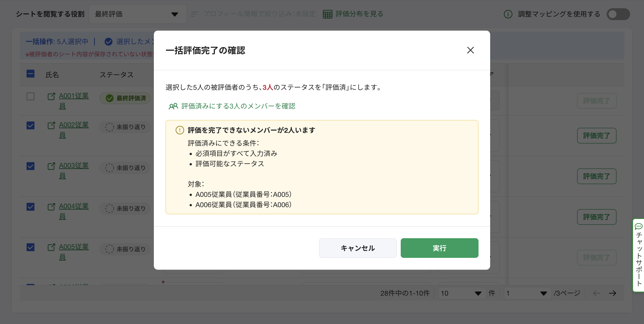
Task: Expand the 10件 rows-per-page dropdown
Action: 461,293
